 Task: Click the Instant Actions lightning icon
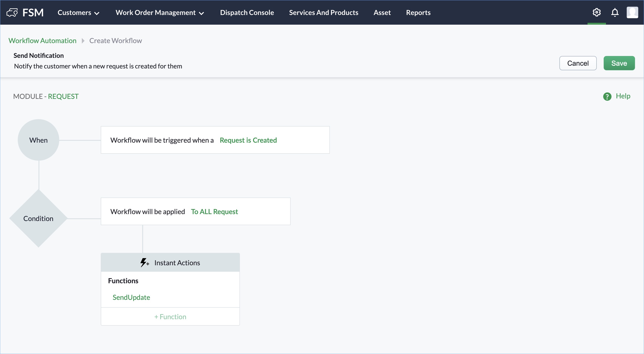pos(144,263)
